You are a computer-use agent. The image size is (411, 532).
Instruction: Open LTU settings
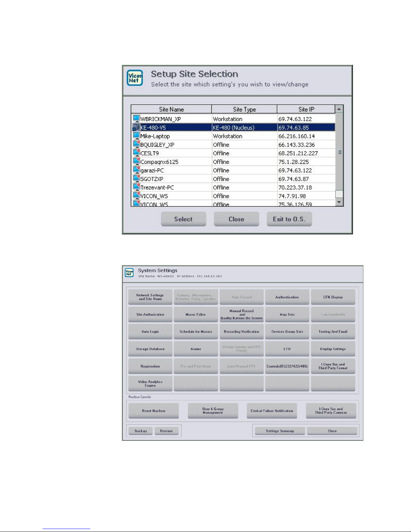[287, 349]
